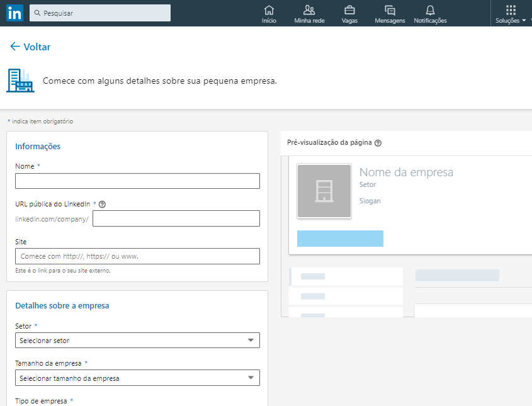Focus the linkedin.com/company/ URL field
This screenshot has height=406, width=532.
[176, 218]
